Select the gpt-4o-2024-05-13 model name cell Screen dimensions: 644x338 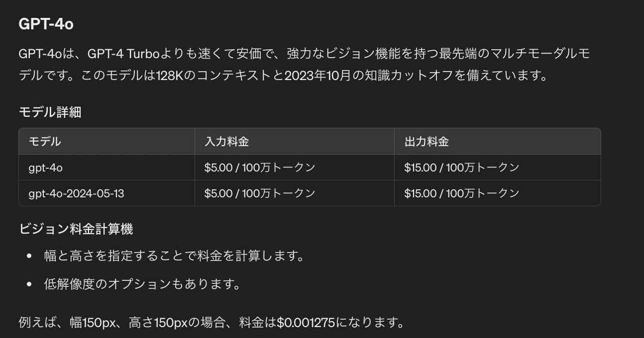[x=76, y=193]
